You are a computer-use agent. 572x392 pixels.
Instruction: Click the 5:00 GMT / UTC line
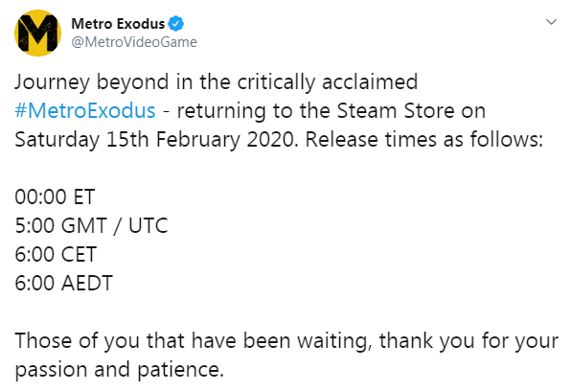[x=91, y=225]
